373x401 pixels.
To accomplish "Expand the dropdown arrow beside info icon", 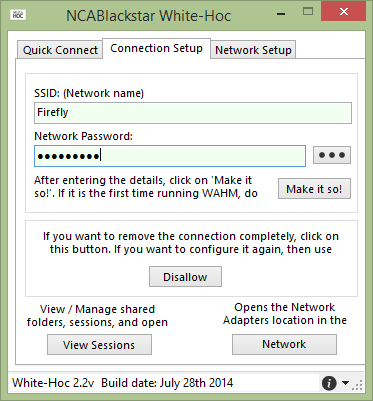I will tap(345, 383).
